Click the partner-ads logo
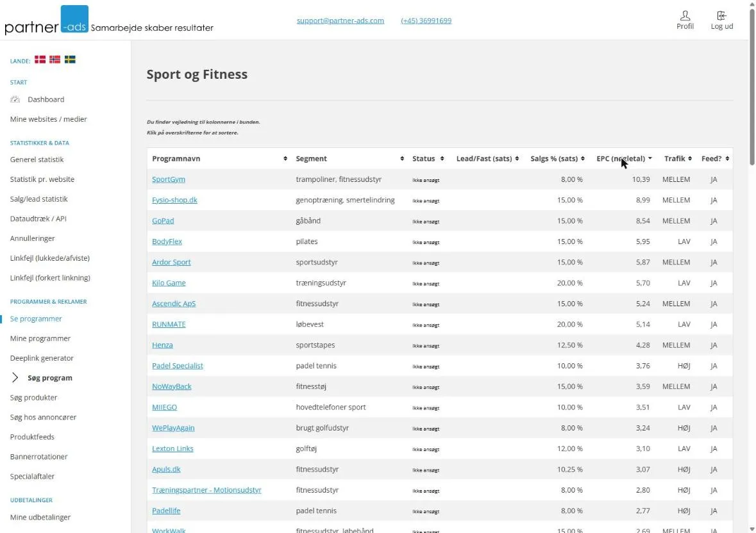 coord(47,20)
